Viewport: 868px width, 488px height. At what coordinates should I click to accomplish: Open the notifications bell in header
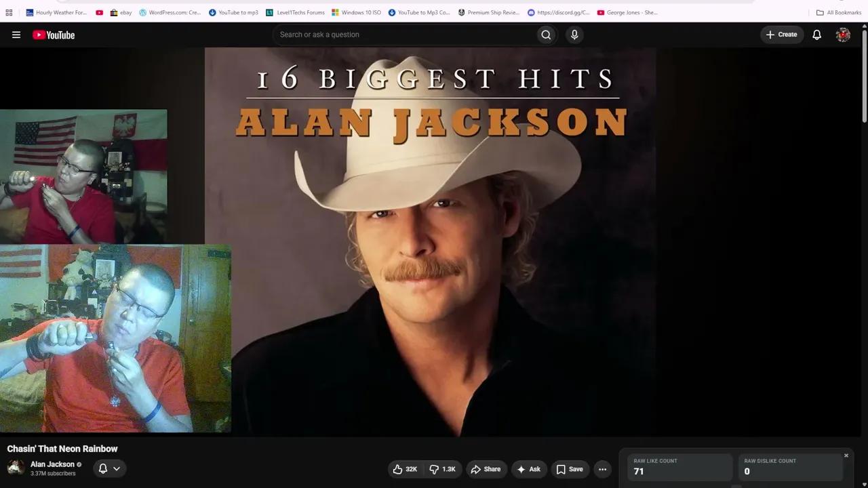(816, 35)
